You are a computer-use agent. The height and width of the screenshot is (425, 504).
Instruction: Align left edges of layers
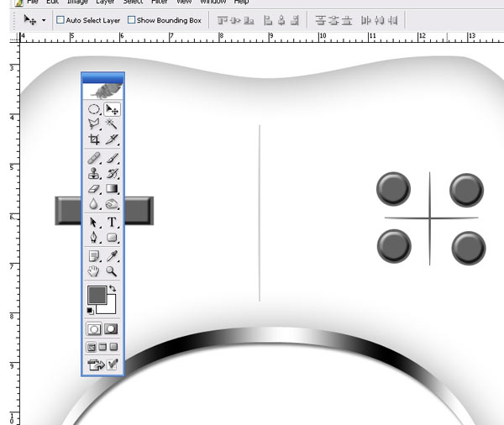tap(268, 20)
